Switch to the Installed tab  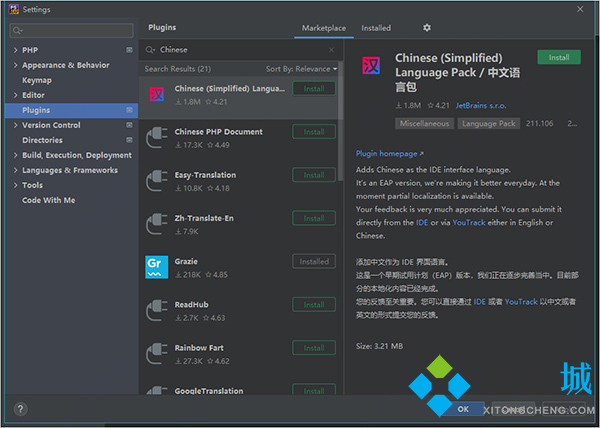click(x=376, y=28)
